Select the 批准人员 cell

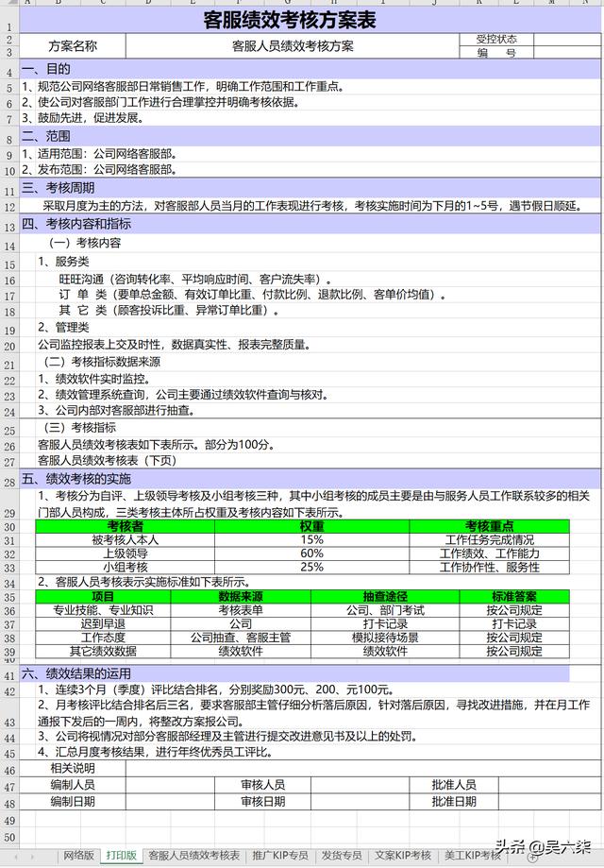click(454, 784)
